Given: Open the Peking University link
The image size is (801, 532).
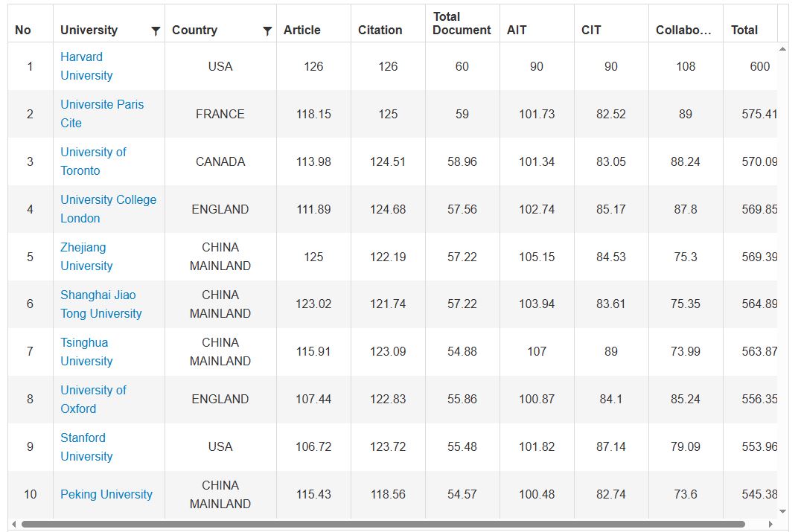Looking at the screenshot, I should [106, 494].
